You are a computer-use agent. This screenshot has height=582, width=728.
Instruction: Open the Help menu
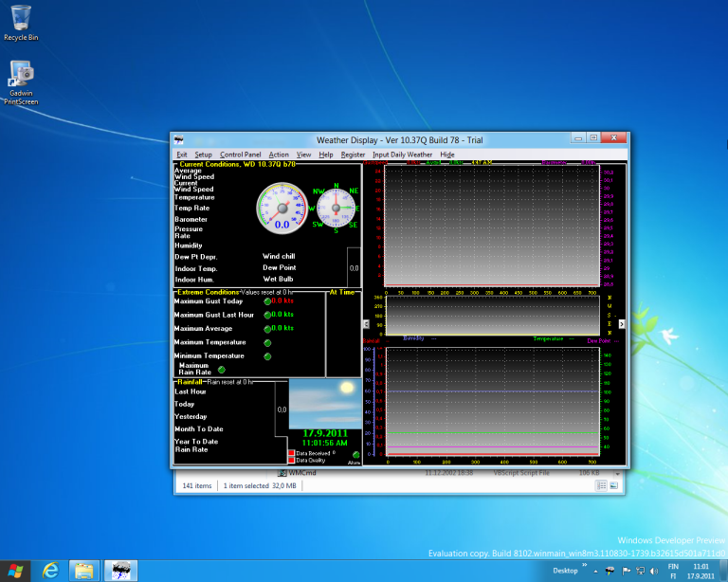326,155
